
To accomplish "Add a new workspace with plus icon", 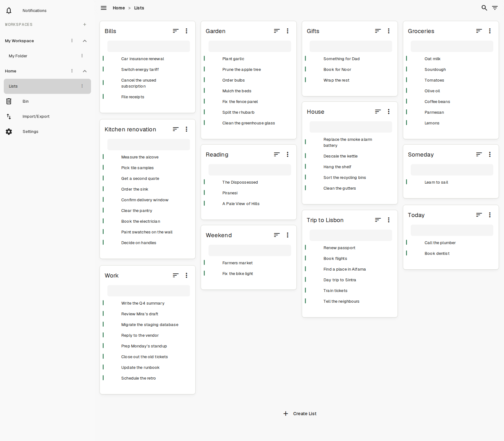I will coord(85,25).
